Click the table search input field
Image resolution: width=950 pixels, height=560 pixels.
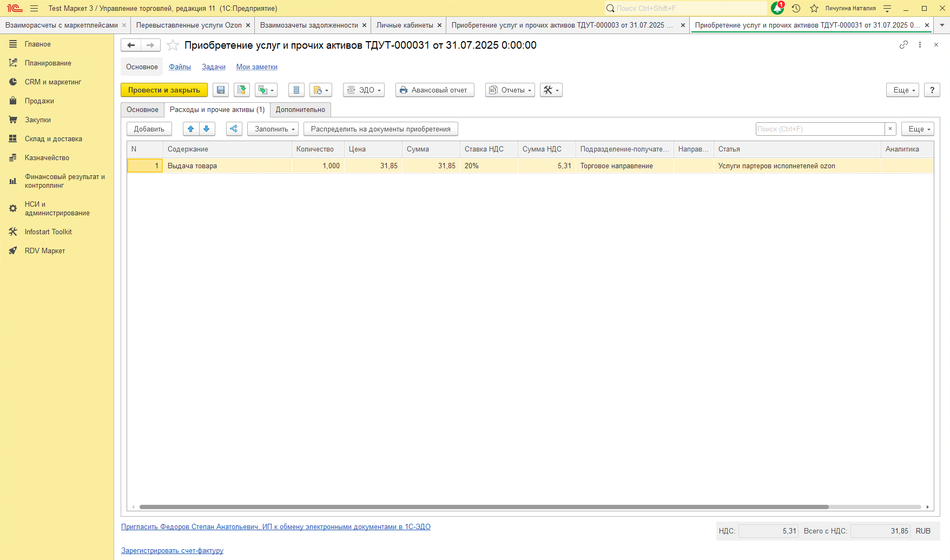click(819, 129)
